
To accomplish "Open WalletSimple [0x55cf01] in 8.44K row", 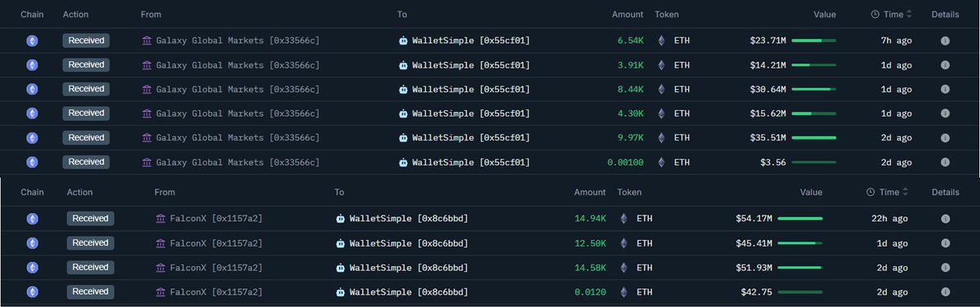I will click(471, 89).
